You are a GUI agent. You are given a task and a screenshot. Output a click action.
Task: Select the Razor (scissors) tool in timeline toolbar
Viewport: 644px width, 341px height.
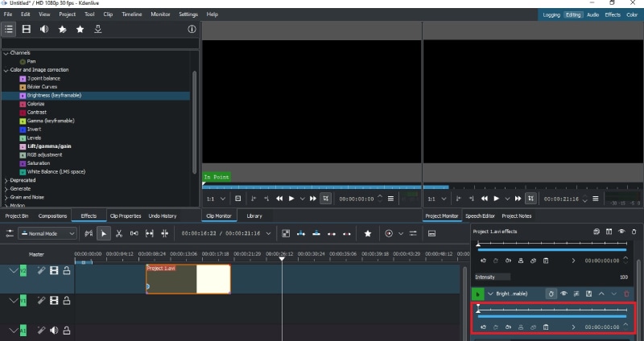tap(119, 233)
